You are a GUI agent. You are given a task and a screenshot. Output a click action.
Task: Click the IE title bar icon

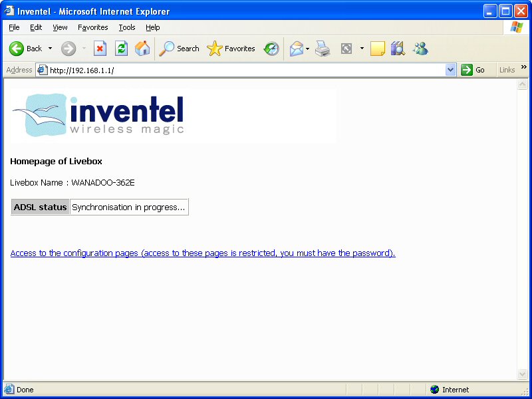coord(9,11)
